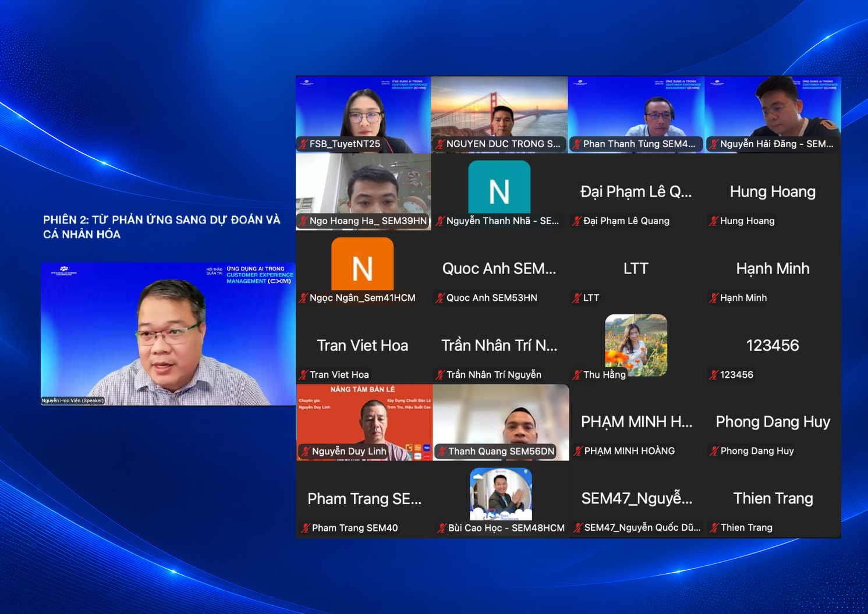Click the teal N avatar of Nguyễn Thanh Nhã
868x614 pixels.
[499, 187]
